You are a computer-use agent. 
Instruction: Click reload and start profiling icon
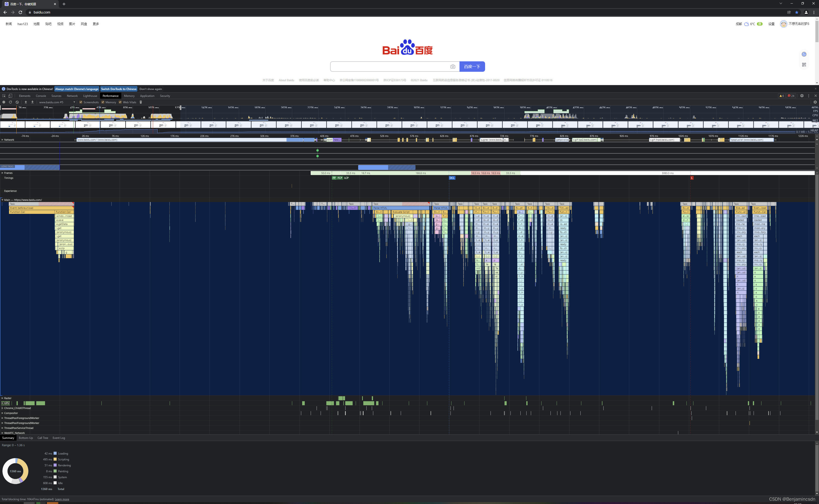coord(10,102)
